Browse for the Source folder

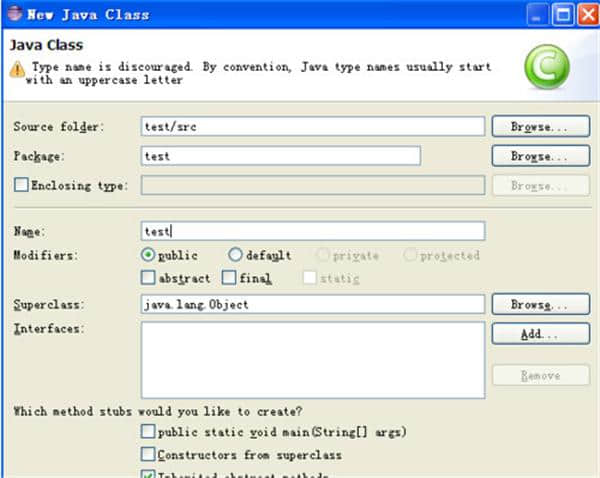pos(540,127)
